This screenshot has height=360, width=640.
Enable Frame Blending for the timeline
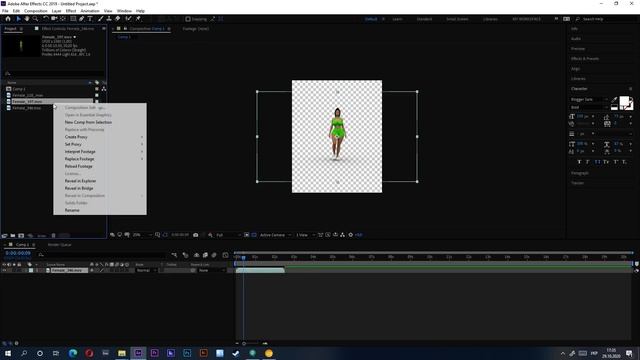[x=205, y=255]
